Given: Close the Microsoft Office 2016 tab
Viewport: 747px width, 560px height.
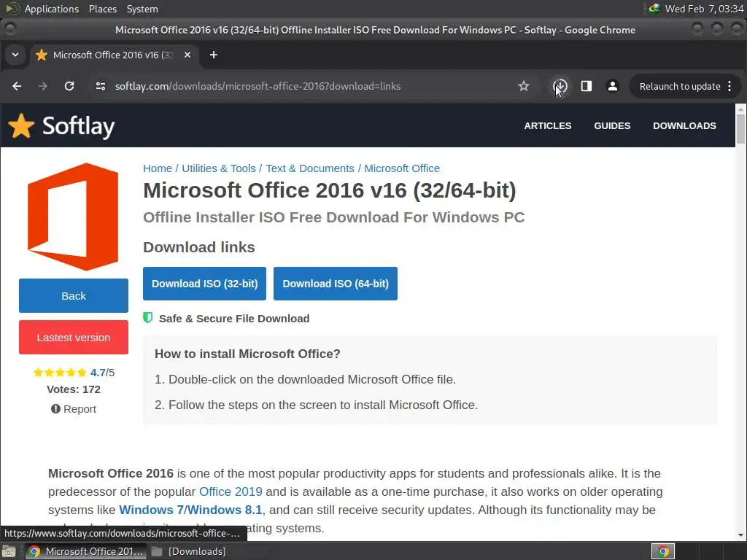Looking at the screenshot, I should tap(187, 55).
